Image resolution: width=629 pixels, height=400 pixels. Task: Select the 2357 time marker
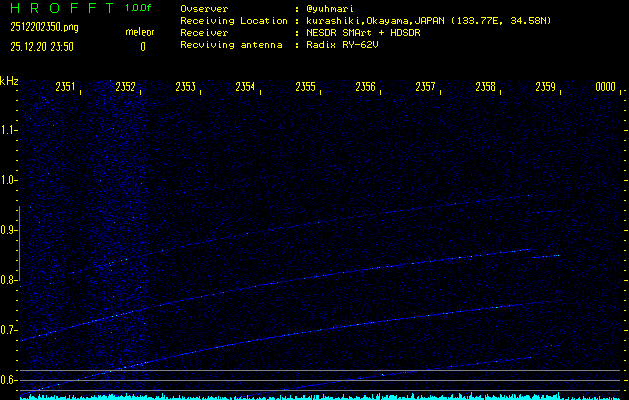[426, 88]
